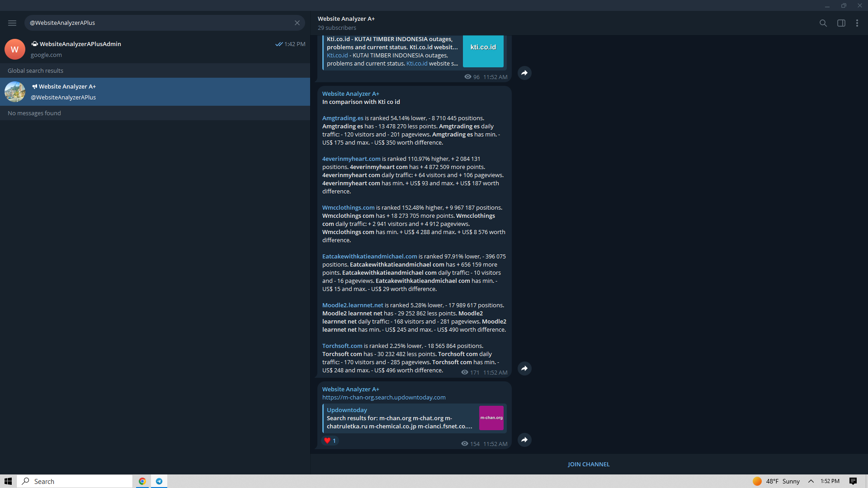Image resolution: width=868 pixels, height=488 pixels.
Task: Open the WebsiteAnalyzerAPlusAdmin chat
Action: click(155, 49)
